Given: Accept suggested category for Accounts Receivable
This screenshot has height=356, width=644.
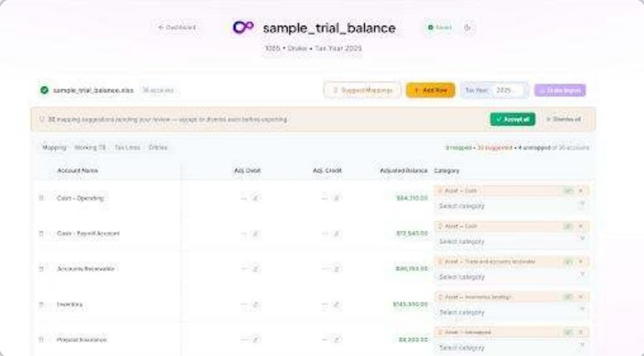Looking at the screenshot, I should [x=568, y=261].
